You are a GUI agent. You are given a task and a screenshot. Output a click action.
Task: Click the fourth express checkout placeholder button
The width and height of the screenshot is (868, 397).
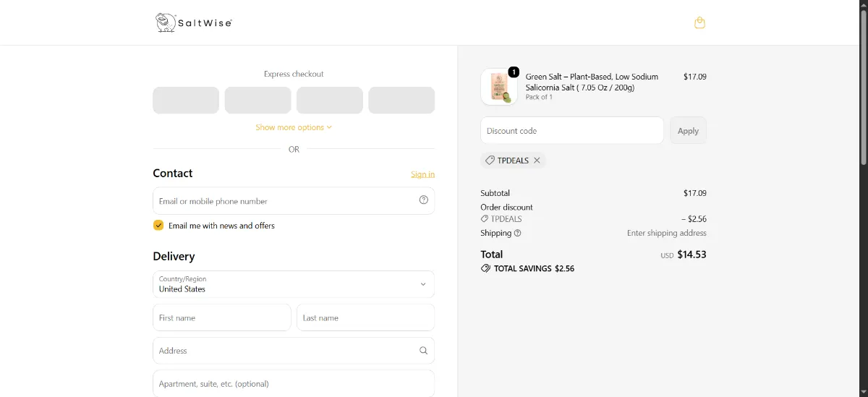[401, 101]
